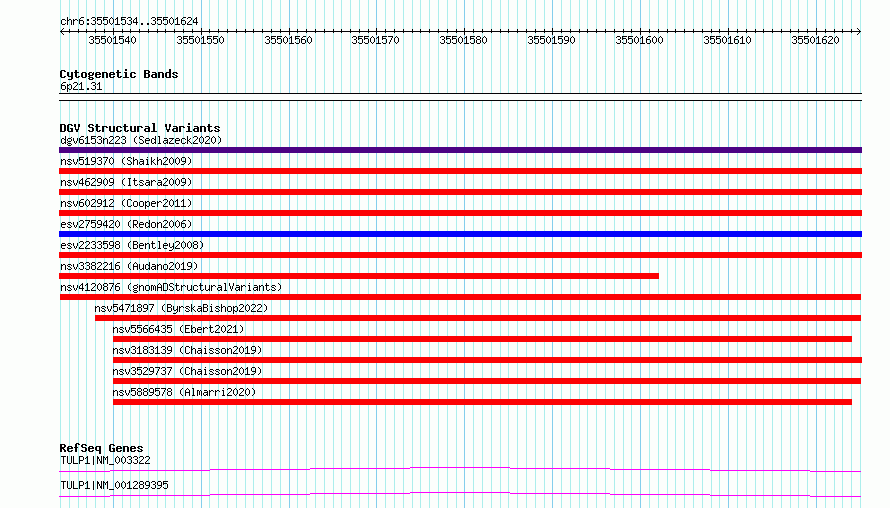
Task: Click ruler position 35501570
Action: pos(376,40)
